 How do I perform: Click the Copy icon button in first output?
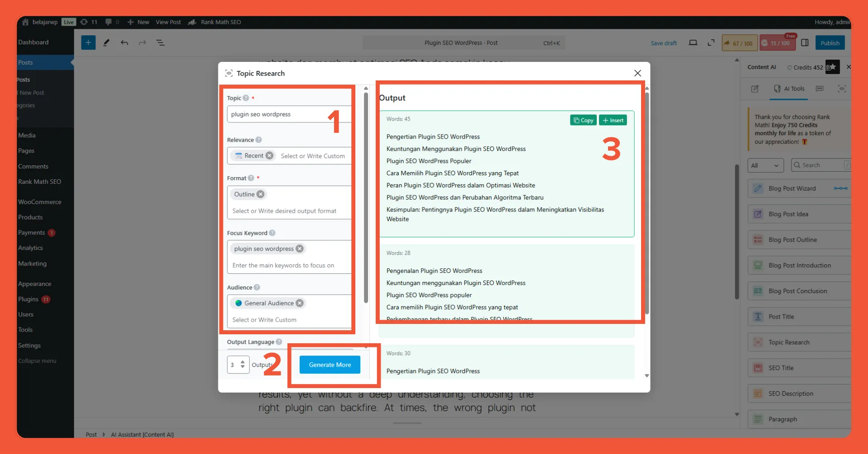pos(583,120)
